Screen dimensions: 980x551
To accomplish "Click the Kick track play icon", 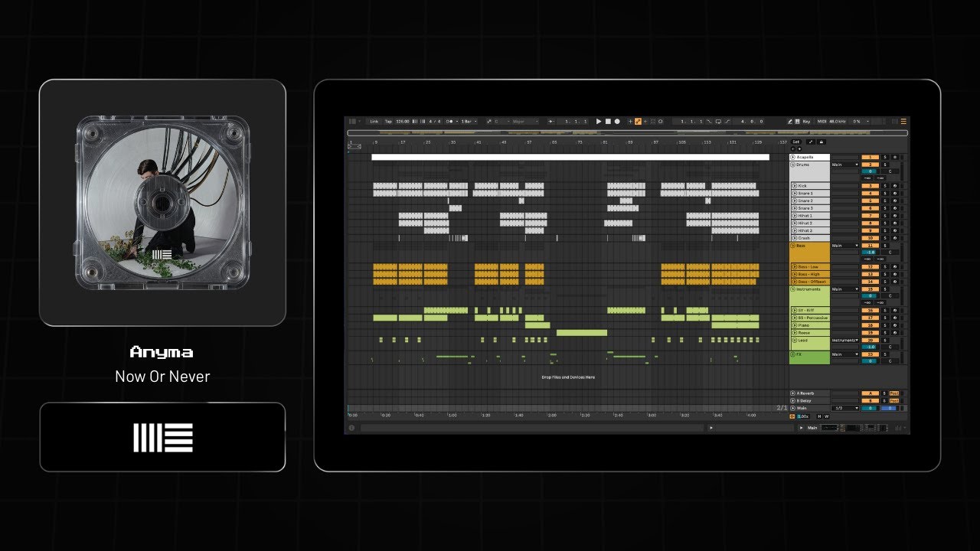I will click(794, 186).
